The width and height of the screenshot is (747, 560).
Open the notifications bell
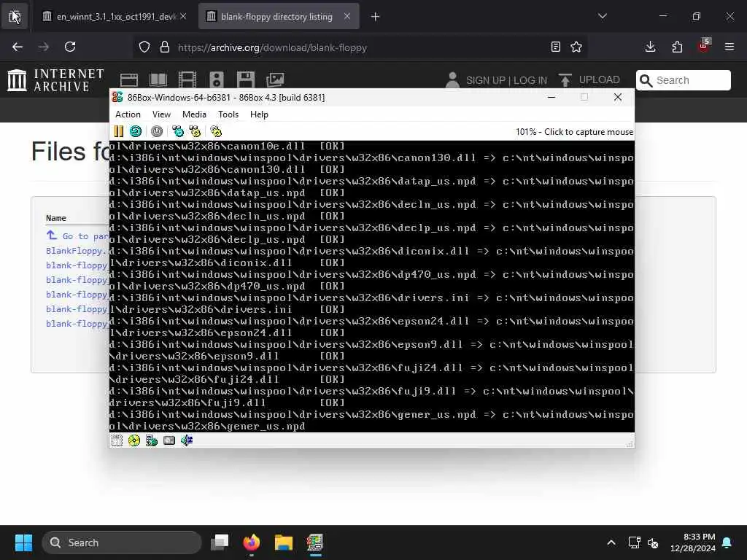pyautogui.click(x=727, y=542)
